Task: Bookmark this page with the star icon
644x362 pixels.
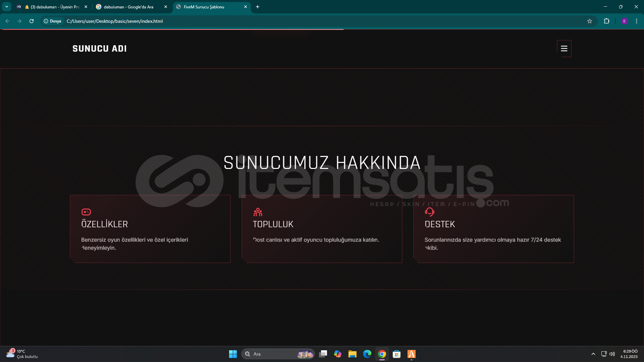Action: tap(589, 21)
